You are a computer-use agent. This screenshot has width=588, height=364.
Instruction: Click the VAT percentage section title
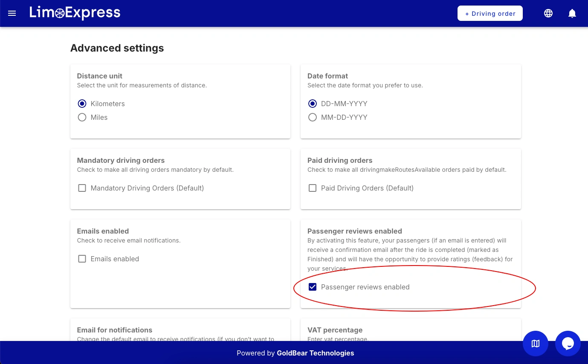click(x=335, y=330)
